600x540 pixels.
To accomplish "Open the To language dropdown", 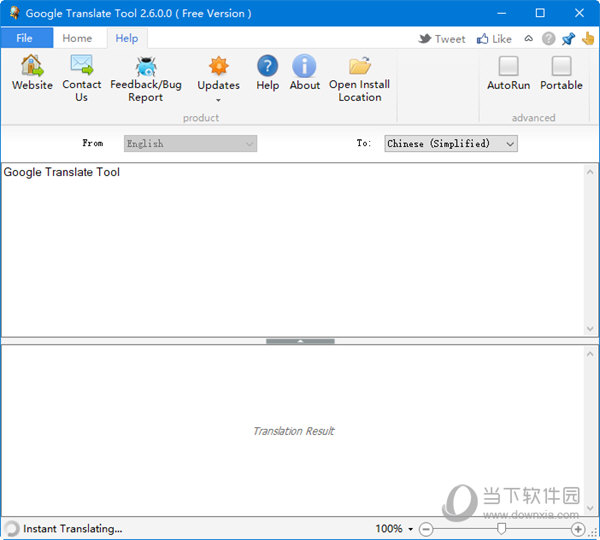I will pos(451,144).
